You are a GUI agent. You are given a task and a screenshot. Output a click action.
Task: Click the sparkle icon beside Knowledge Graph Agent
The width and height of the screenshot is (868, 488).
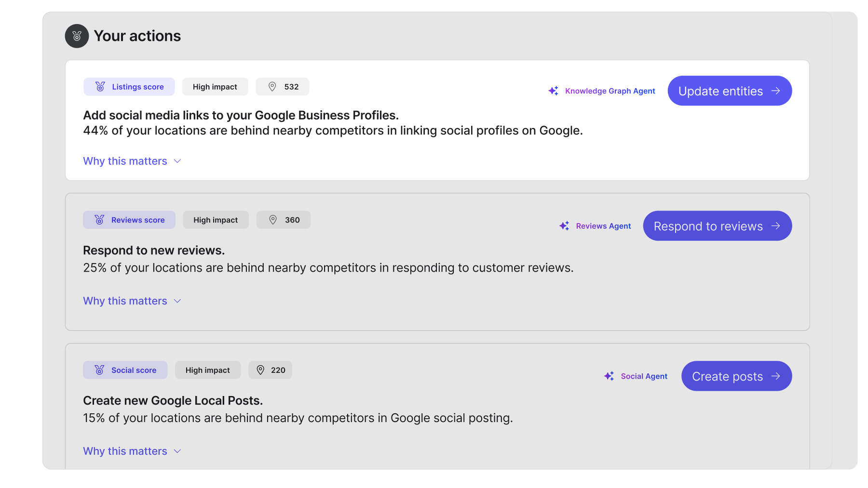click(x=554, y=91)
